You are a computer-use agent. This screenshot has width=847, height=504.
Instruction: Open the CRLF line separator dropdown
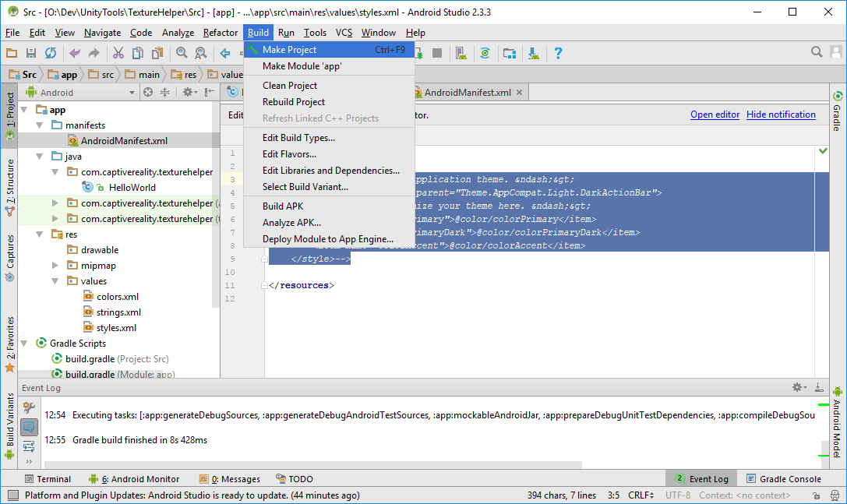(x=641, y=495)
